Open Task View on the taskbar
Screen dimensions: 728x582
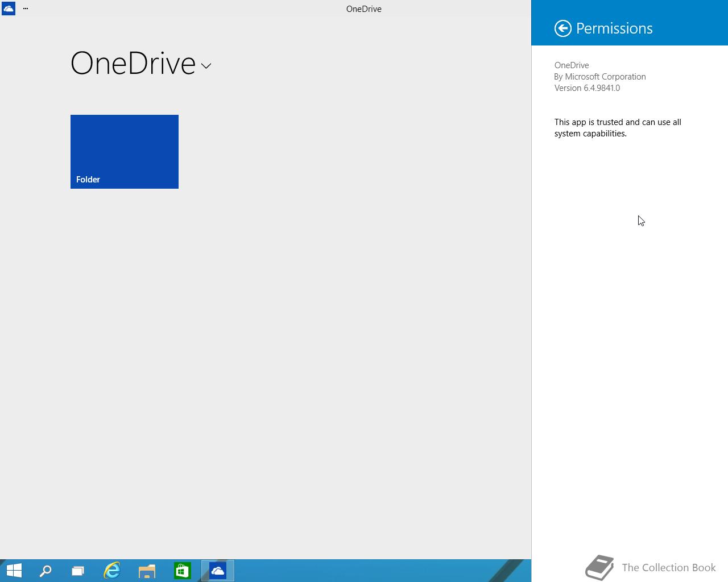(x=78, y=571)
